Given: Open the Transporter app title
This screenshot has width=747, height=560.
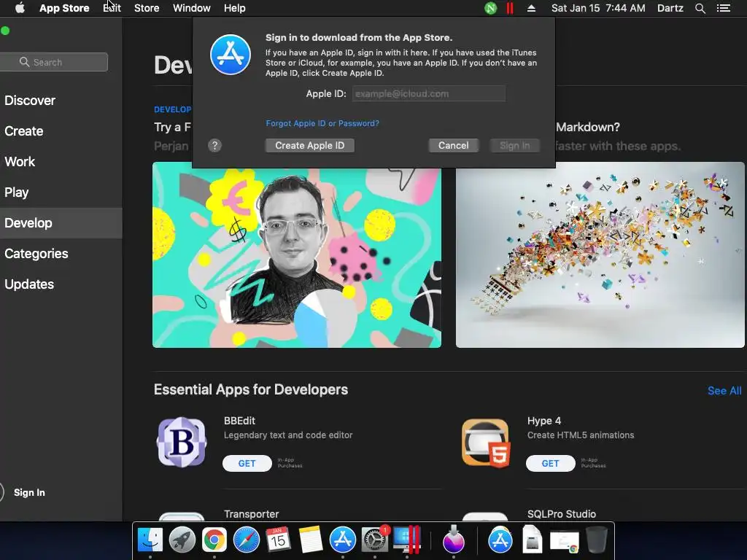Looking at the screenshot, I should click(x=251, y=514).
